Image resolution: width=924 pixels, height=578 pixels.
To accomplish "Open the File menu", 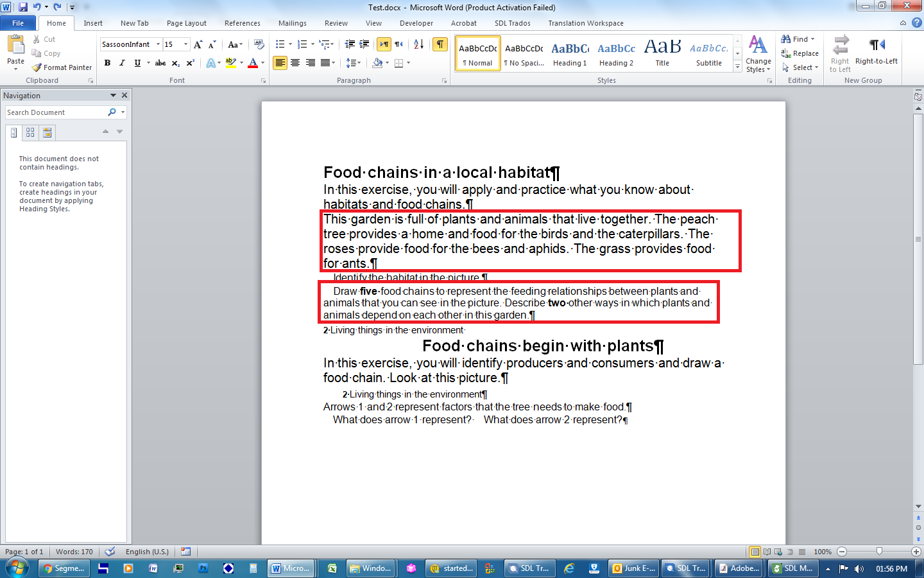I will [x=18, y=23].
